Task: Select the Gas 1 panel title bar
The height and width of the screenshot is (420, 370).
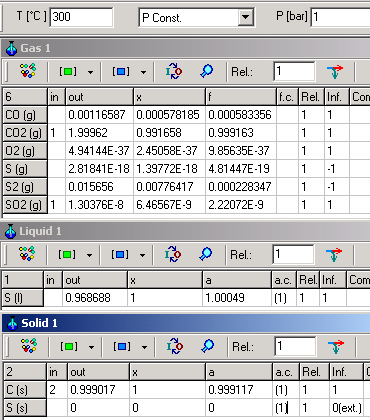Action: (x=186, y=48)
